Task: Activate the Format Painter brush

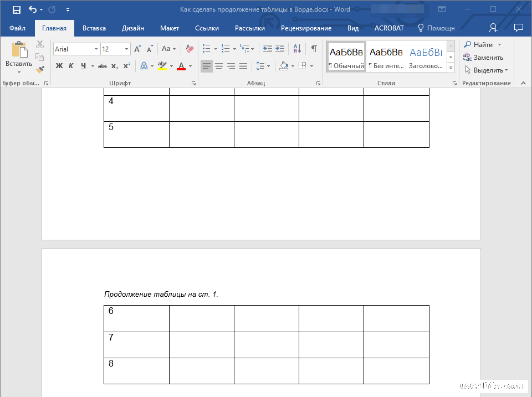Action: coord(40,70)
